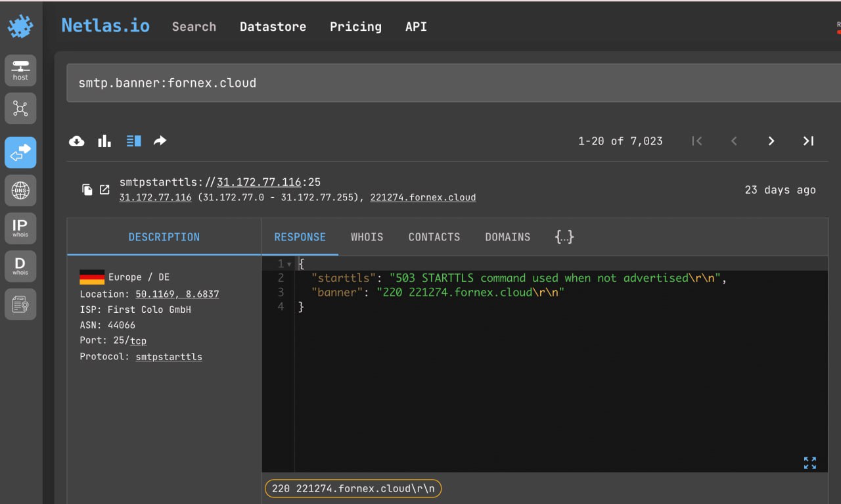Click the Netlas bug logo icon
Viewport: 841px width, 504px height.
[20, 26]
